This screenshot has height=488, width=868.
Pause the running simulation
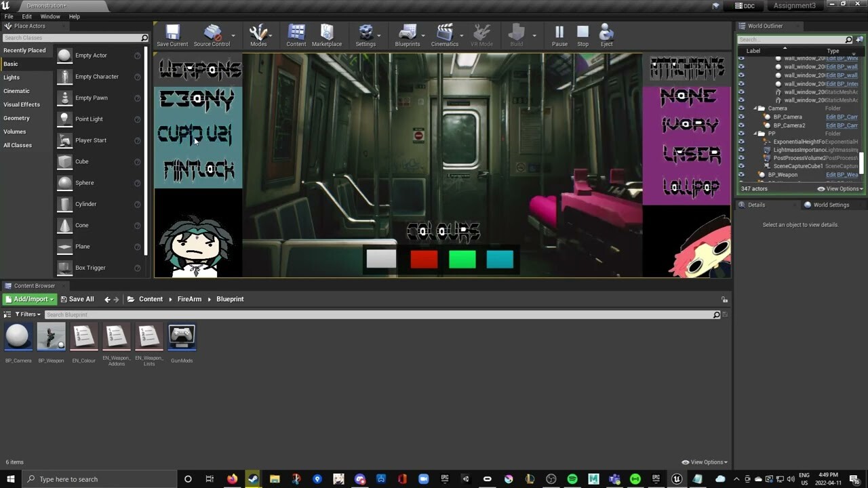[559, 36]
